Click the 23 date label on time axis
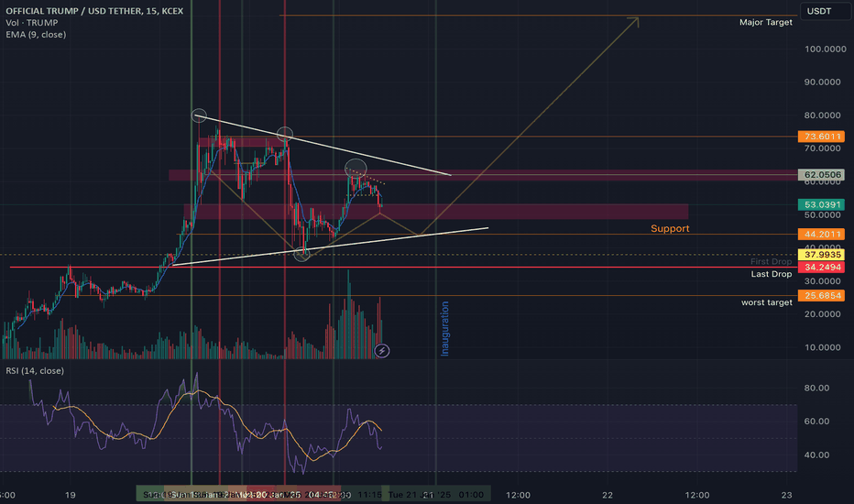This screenshot has height=504, width=854. (x=786, y=495)
